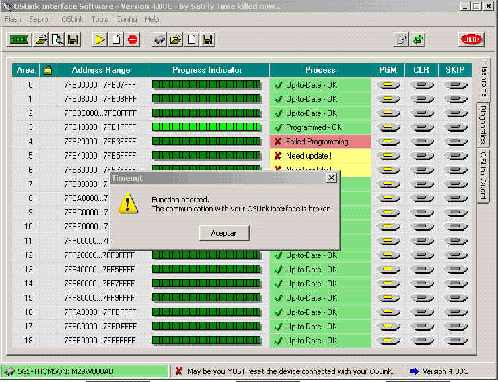Viewport: 498px width, 382px height.
Task: Toggle the CLR switch on the Failed Programming row
Action: (422, 142)
